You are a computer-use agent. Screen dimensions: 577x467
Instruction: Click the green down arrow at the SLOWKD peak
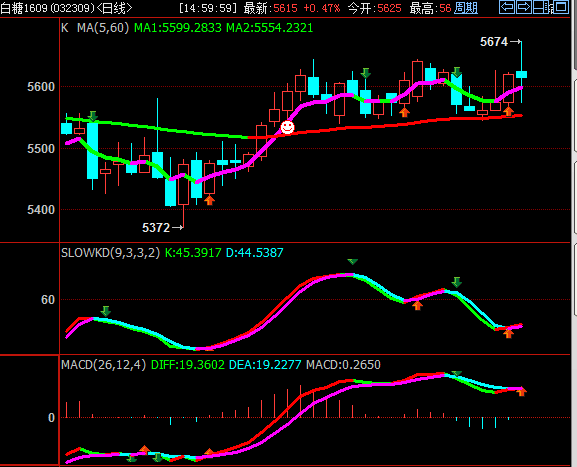click(x=353, y=262)
